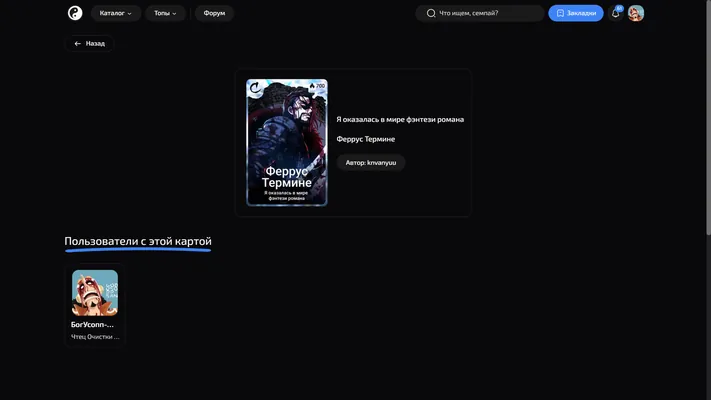Click the flame icon with 700 on card
Screen dimensions: 711x400
tap(312, 86)
